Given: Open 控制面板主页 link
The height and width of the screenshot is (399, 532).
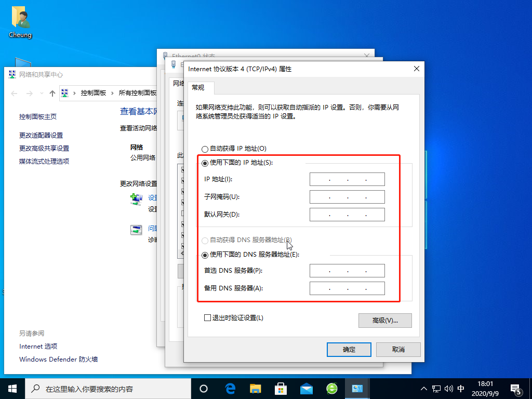Looking at the screenshot, I should coord(37,117).
